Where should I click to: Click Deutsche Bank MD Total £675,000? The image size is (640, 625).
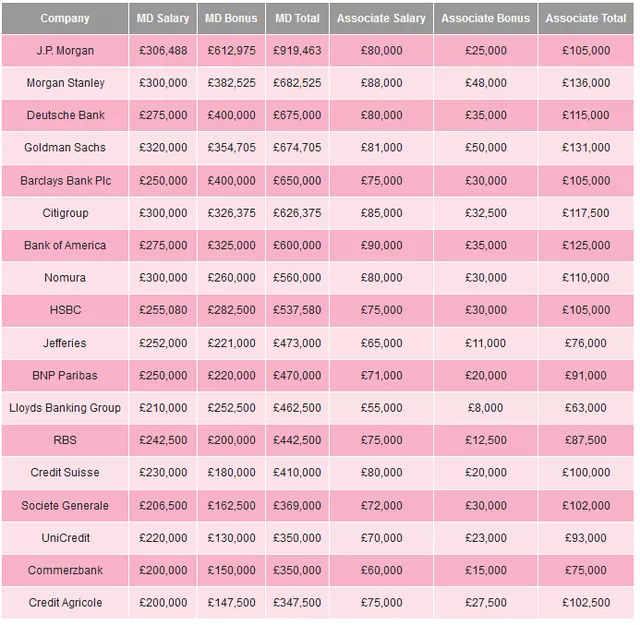298,115
